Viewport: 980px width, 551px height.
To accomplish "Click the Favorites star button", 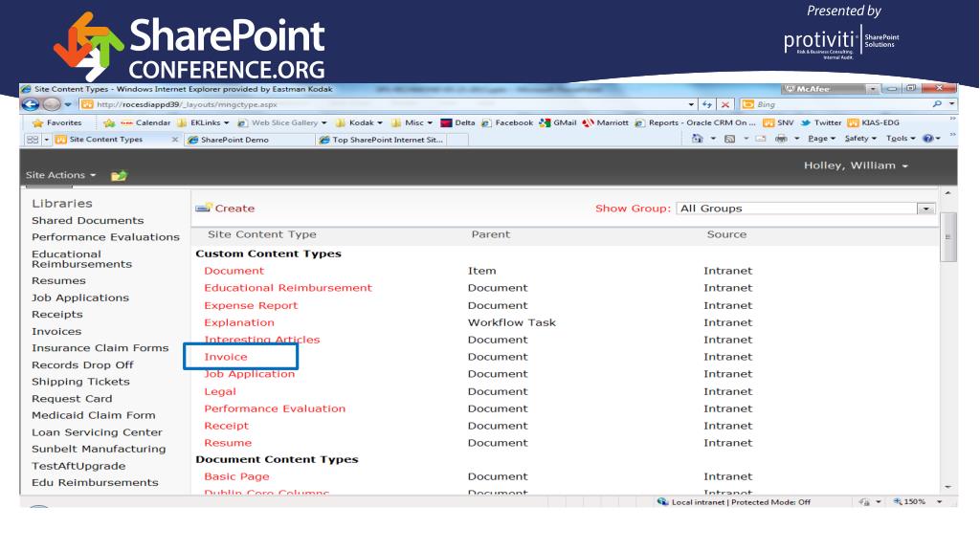I will tap(56, 122).
